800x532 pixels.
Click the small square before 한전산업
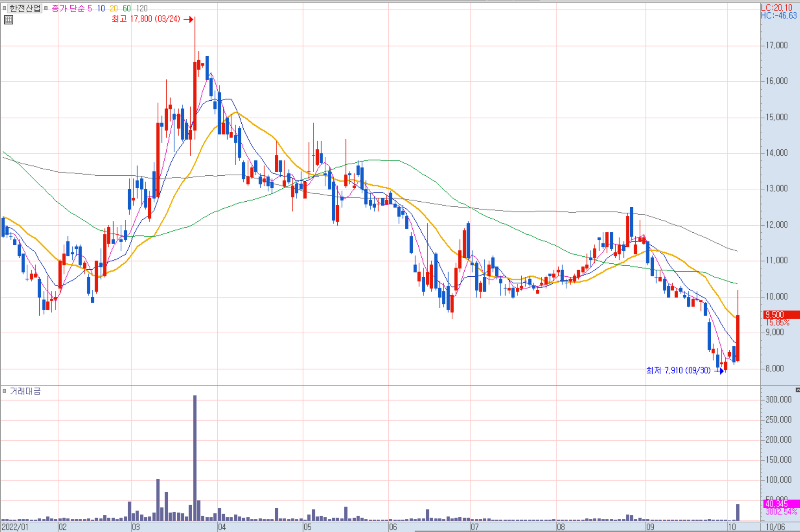(4, 8)
